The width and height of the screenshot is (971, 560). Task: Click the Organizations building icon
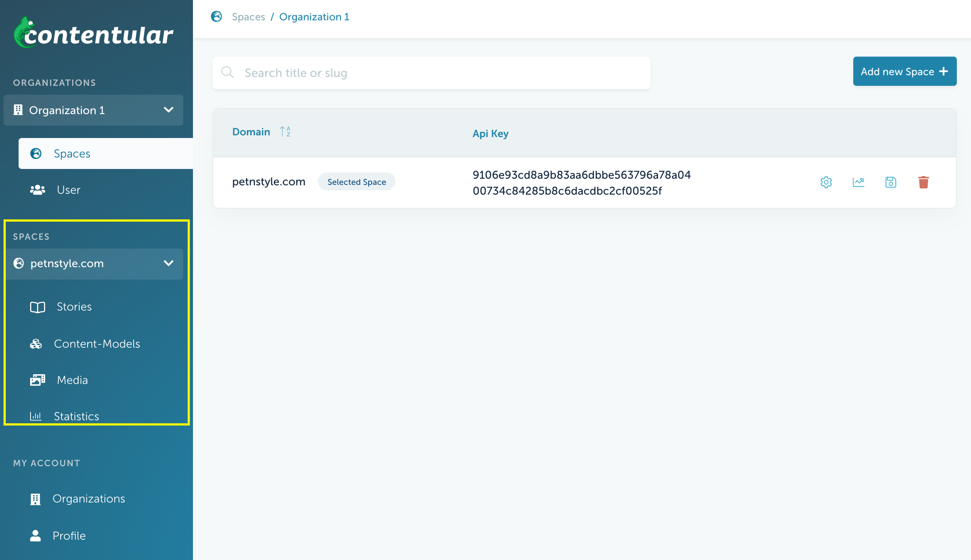(35, 499)
